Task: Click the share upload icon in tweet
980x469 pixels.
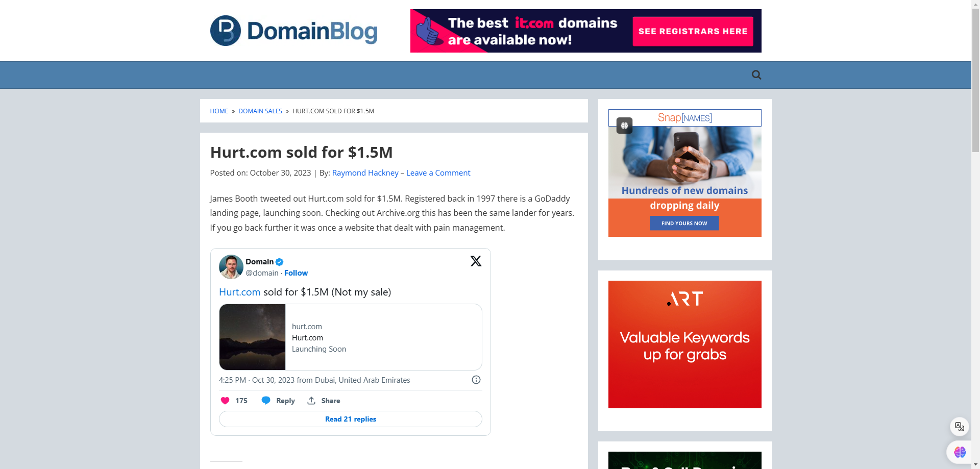Action: pyautogui.click(x=311, y=401)
